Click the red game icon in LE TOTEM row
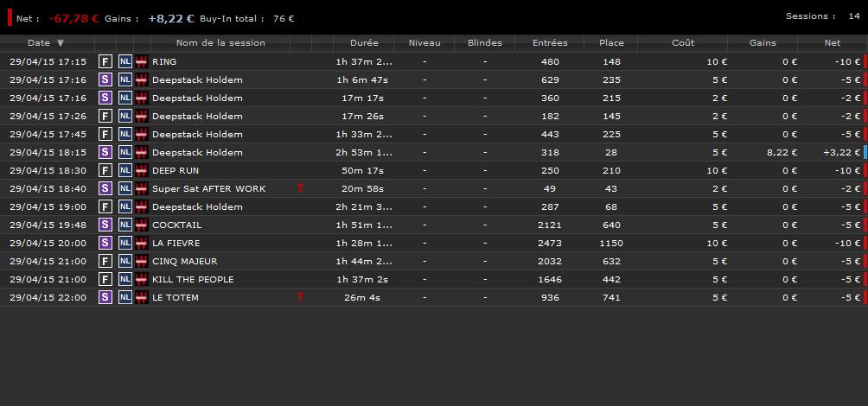 pos(142,297)
